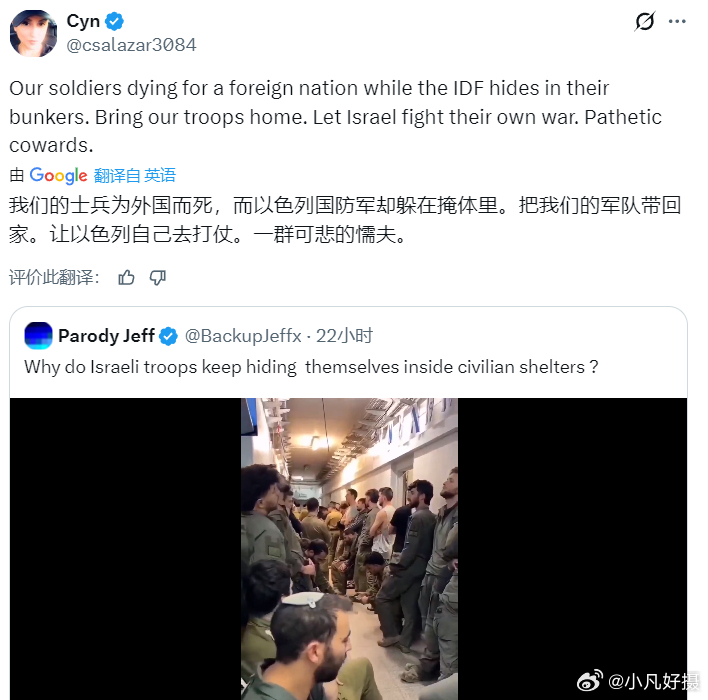The height and width of the screenshot is (700, 708).
Task: Open the Grok slash-circle icon
Action: [644, 21]
